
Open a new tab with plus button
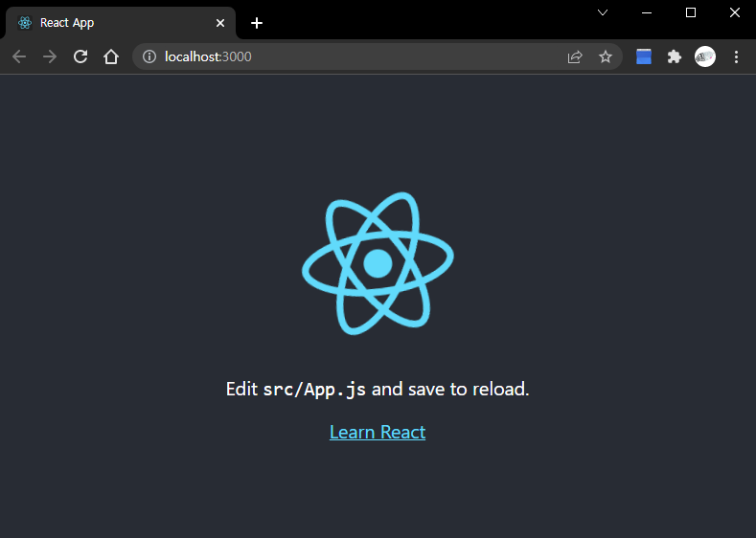click(x=257, y=23)
